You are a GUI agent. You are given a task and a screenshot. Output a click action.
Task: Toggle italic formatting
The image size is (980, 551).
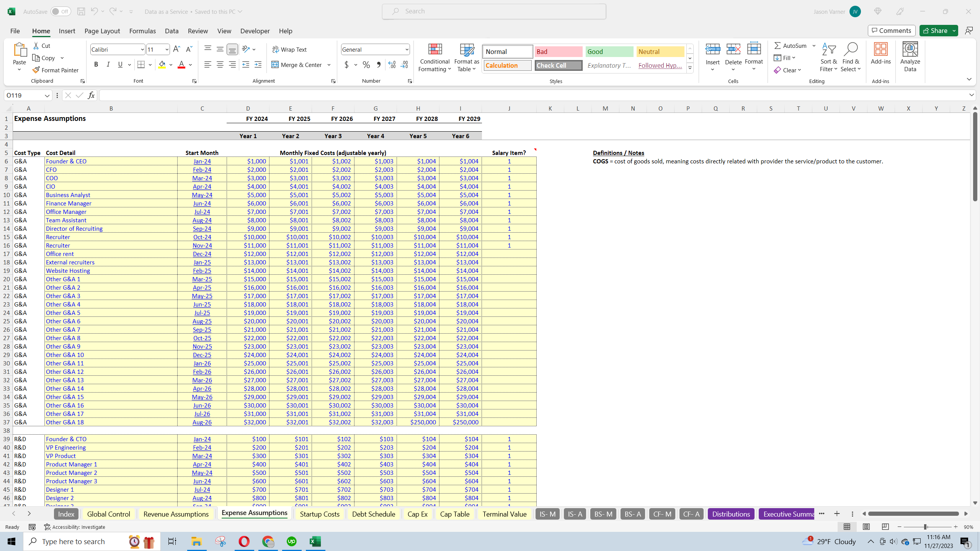point(108,64)
